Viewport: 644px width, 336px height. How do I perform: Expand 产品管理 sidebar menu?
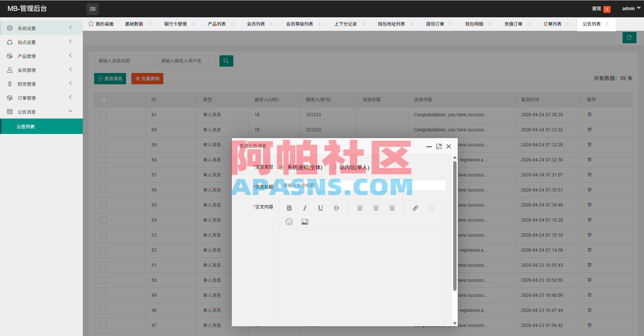[x=41, y=56]
